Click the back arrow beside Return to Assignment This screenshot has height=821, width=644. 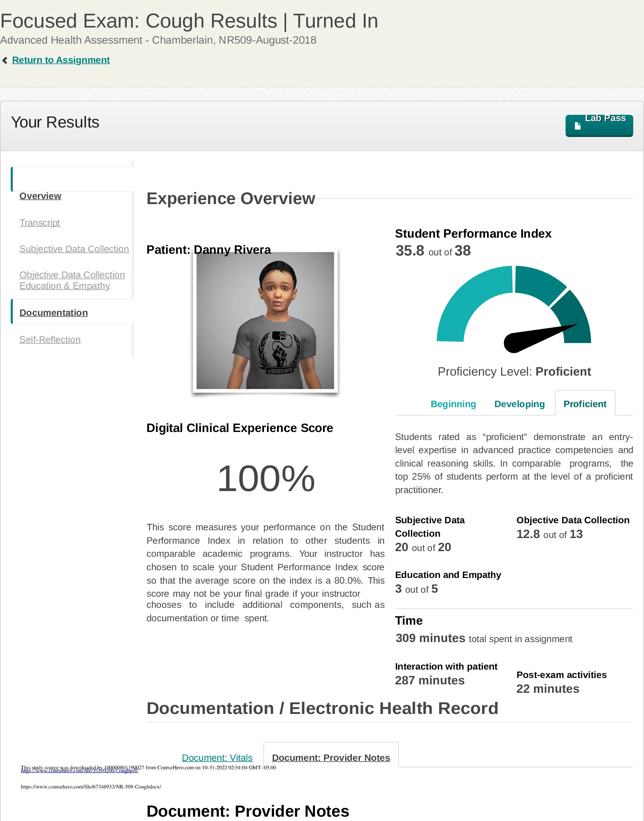tap(4, 60)
